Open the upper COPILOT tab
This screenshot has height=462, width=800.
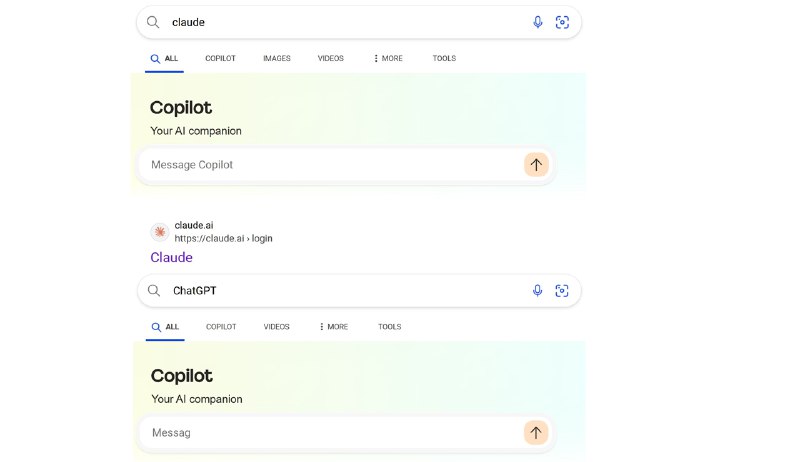[x=220, y=58]
